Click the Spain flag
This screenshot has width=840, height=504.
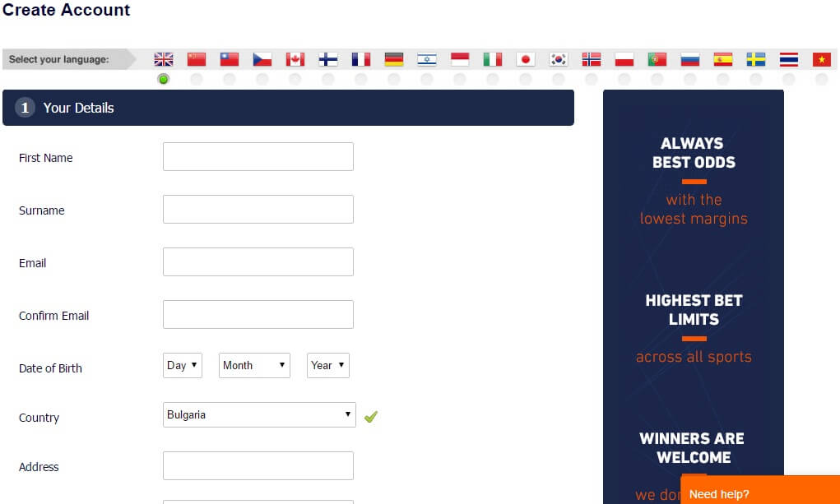coord(722,59)
